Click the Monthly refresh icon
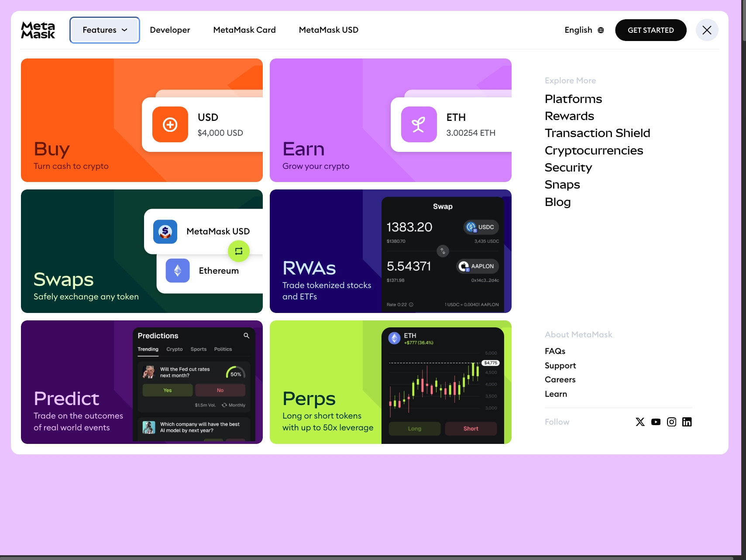The height and width of the screenshot is (560, 746). point(224,405)
